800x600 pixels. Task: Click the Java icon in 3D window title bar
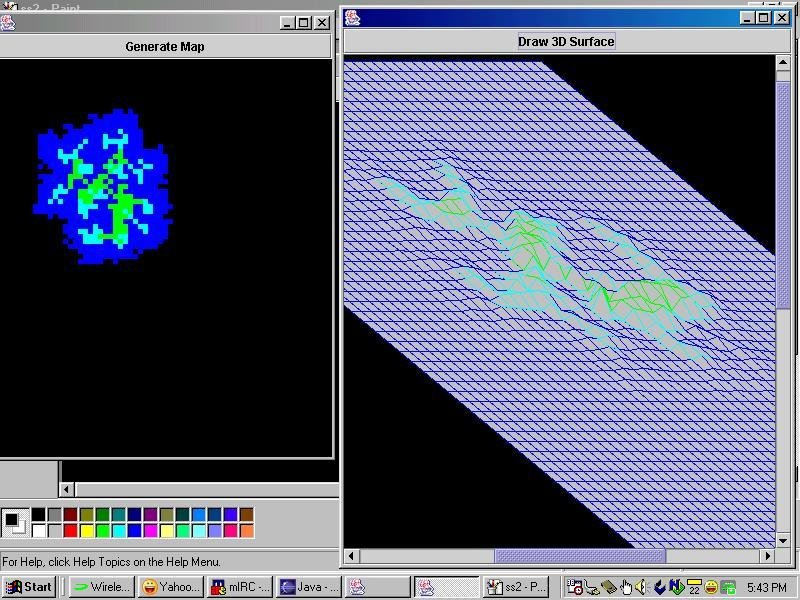(352, 17)
